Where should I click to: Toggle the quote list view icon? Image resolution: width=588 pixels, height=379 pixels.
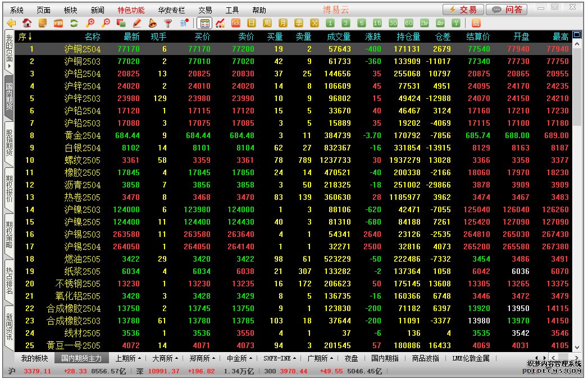[204, 23]
